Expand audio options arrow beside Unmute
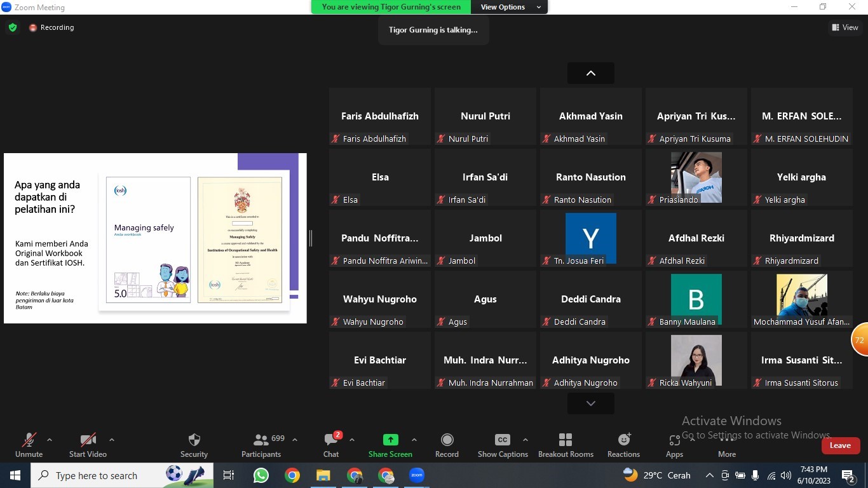 (50, 440)
